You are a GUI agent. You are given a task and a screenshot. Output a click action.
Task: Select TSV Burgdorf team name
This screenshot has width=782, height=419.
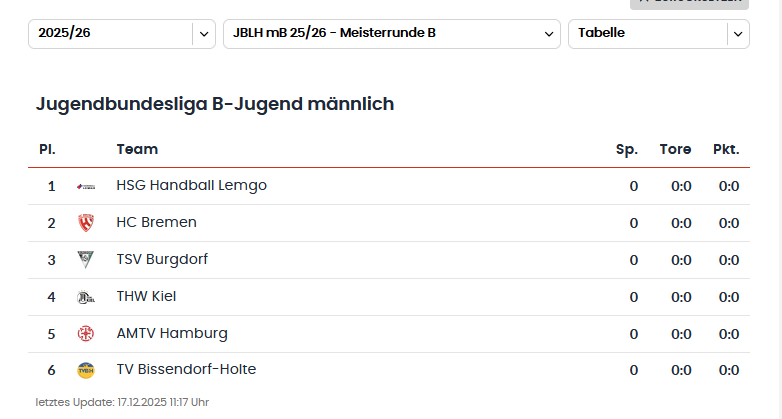pyautogui.click(x=162, y=259)
